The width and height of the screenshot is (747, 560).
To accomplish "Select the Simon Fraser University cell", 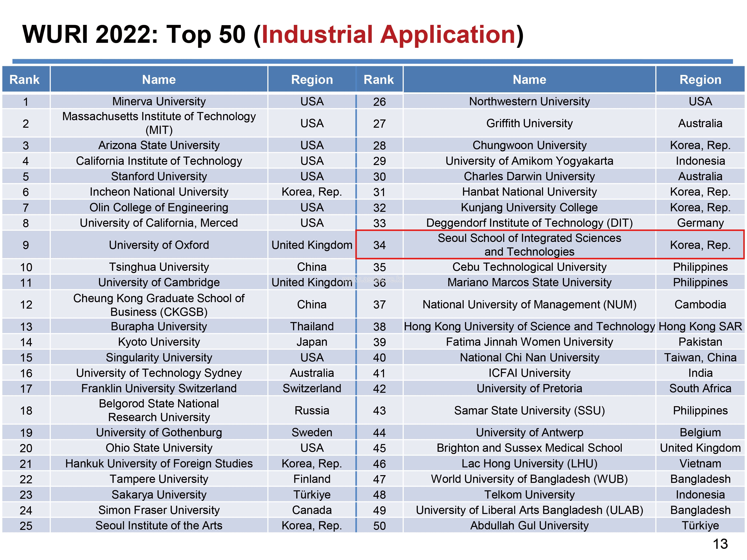I will [159, 510].
